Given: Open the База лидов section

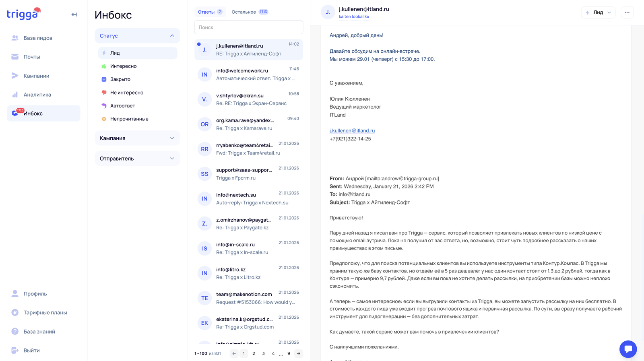Looking at the screenshot, I should [38, 38].
